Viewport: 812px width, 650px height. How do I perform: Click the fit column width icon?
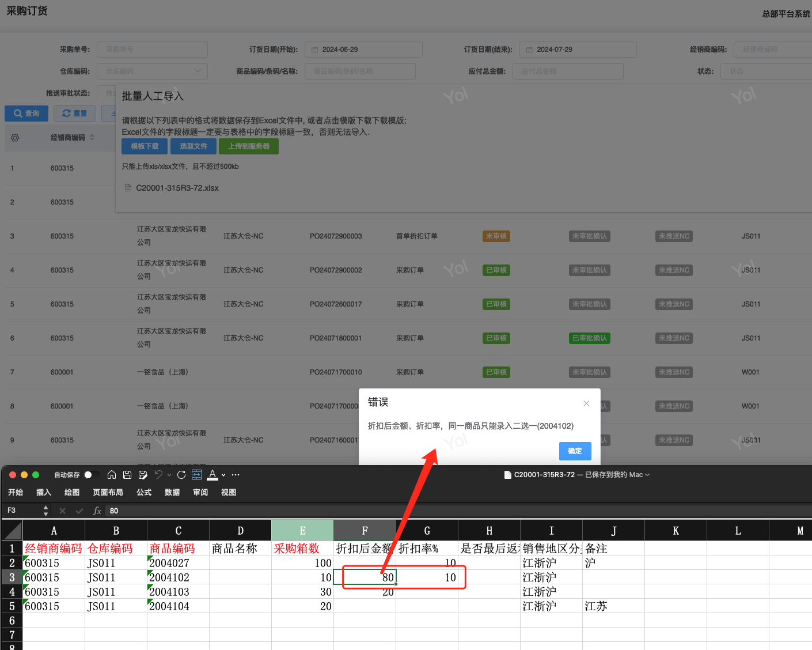coord(196,475)
